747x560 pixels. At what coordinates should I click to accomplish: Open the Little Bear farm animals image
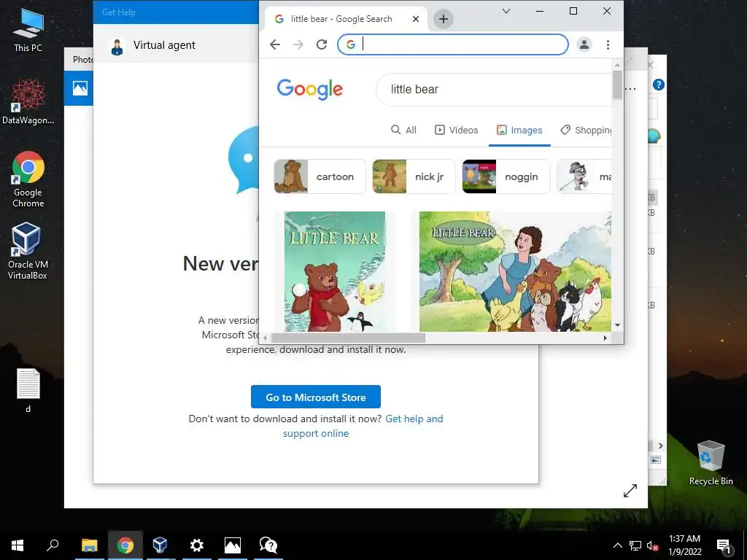click(515, 271)
